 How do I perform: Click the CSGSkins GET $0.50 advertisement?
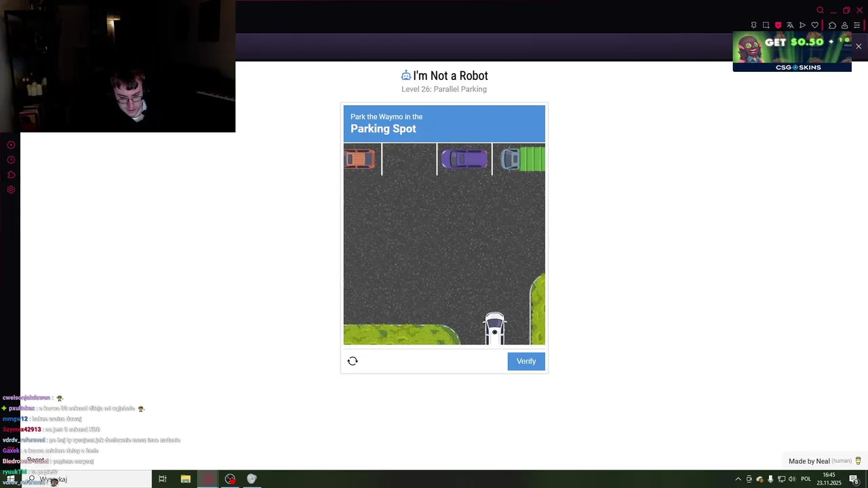pyautogui.click(x=792, y=52)
